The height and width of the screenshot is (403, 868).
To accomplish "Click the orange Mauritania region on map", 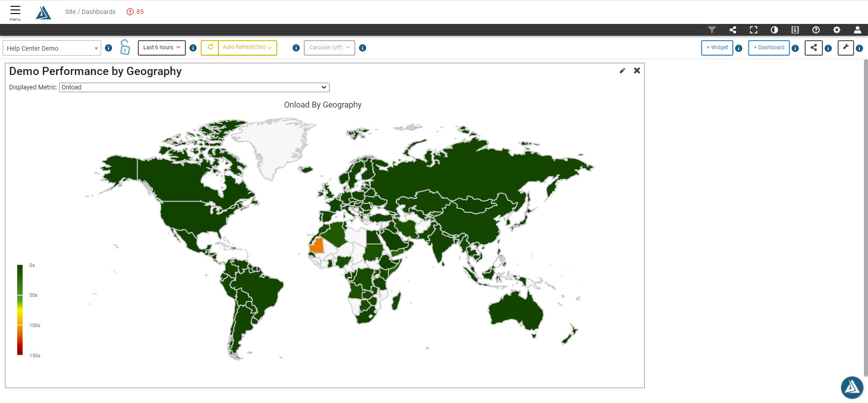I will point(317,246).
